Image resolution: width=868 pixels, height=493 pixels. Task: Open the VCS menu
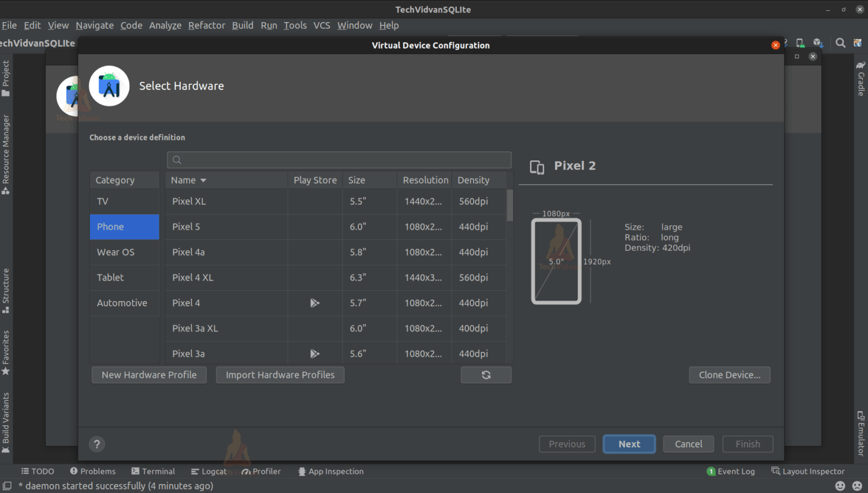[x=322, y=25]
